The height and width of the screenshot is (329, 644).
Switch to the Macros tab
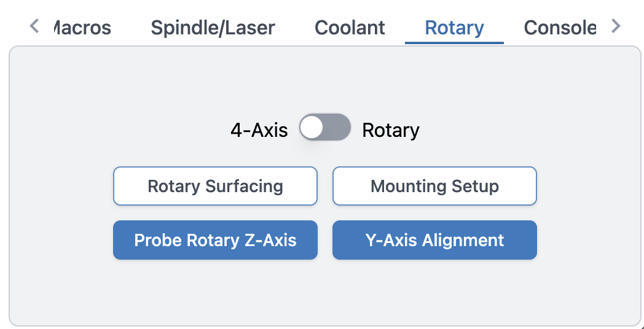pyautogui.click(x=82, y=28)
